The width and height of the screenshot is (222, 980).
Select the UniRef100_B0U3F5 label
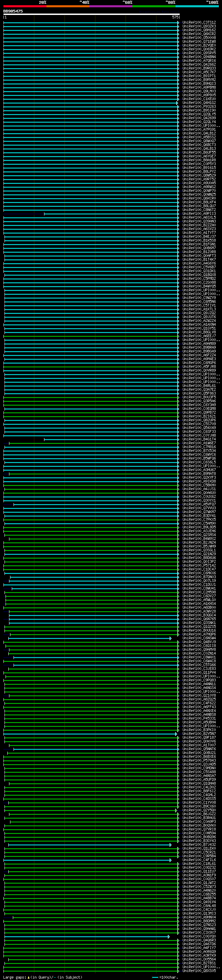coord(199,397)
